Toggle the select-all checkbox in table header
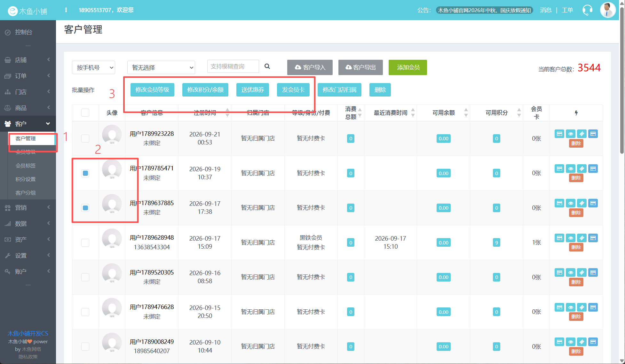The height and width of the screenshot is (364, 625). point(85,112)
